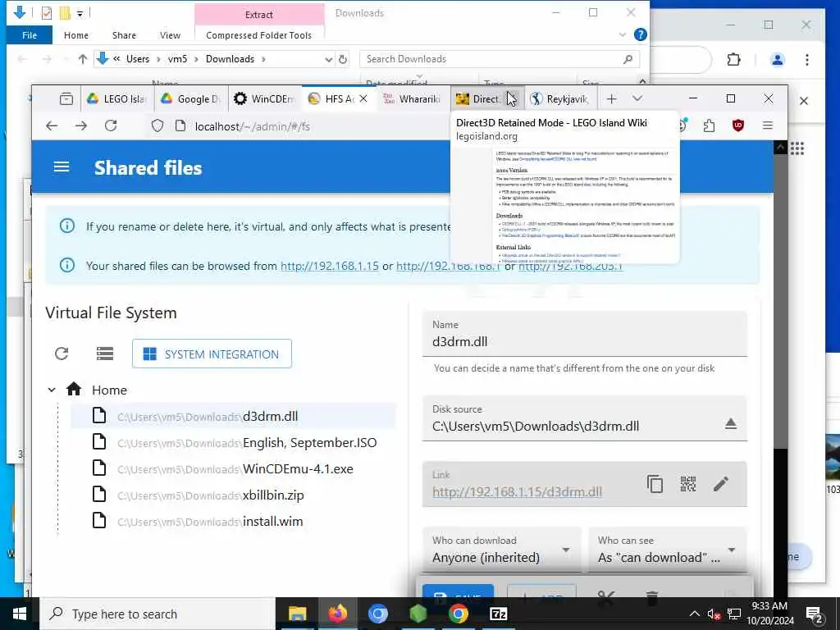Open the Who can see dropdown
Viewport: 840px width, 630px height.
click(668, 550)
